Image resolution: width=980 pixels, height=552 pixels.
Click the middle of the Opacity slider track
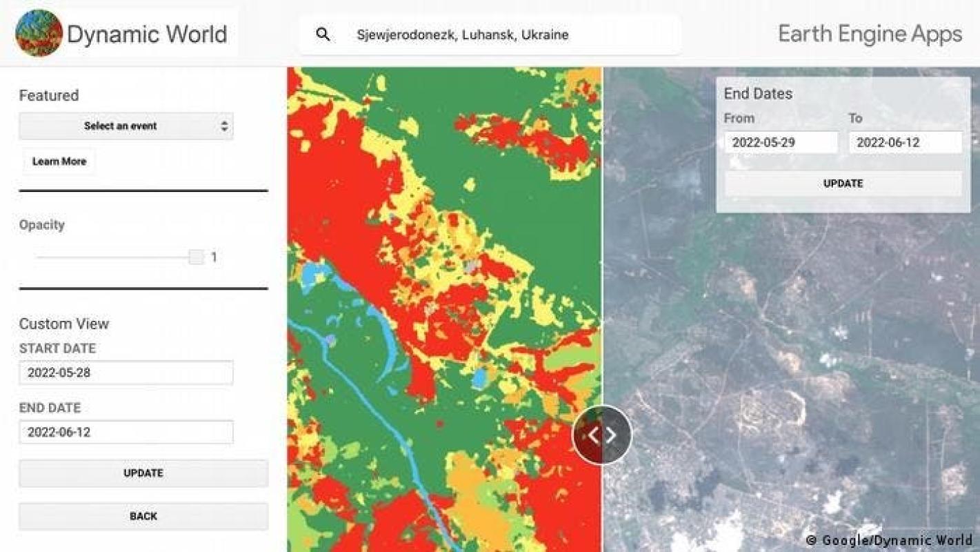pos(114,257)
